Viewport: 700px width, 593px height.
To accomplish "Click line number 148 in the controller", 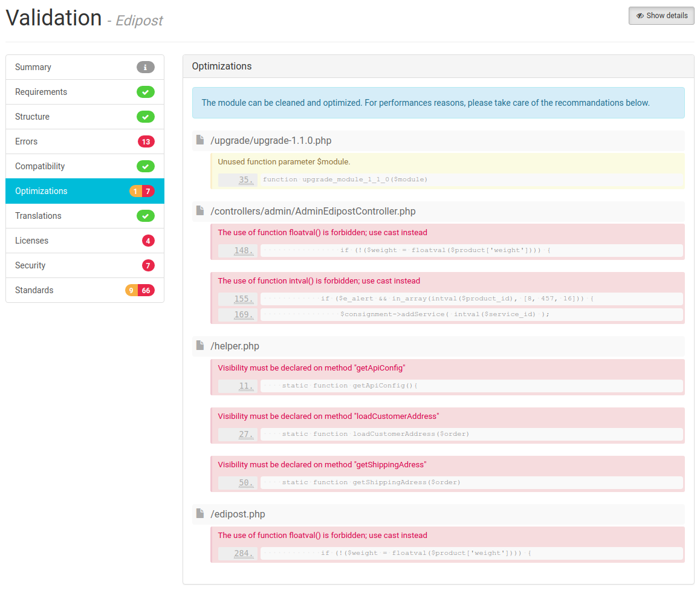I will [x=244, y=250].
